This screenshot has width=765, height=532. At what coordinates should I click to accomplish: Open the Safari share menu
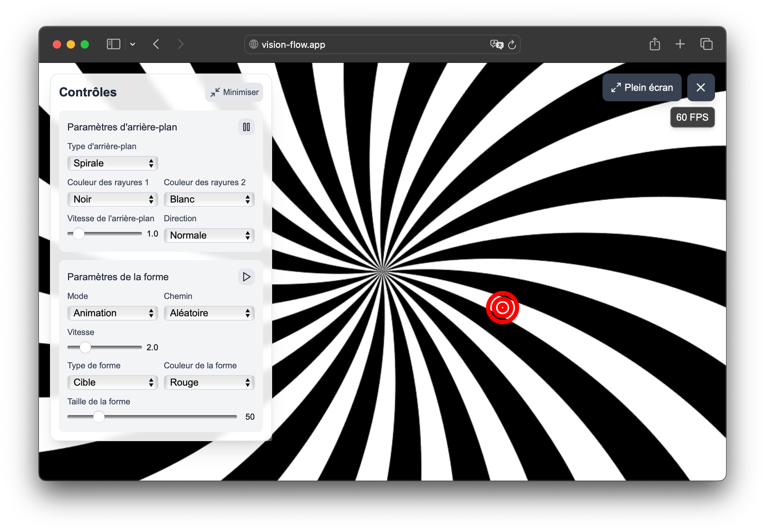tap(654, 44)
